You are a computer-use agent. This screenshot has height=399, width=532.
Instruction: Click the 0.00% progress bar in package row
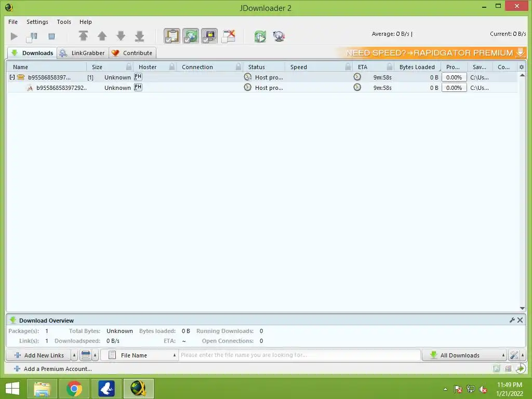point(454,77)
